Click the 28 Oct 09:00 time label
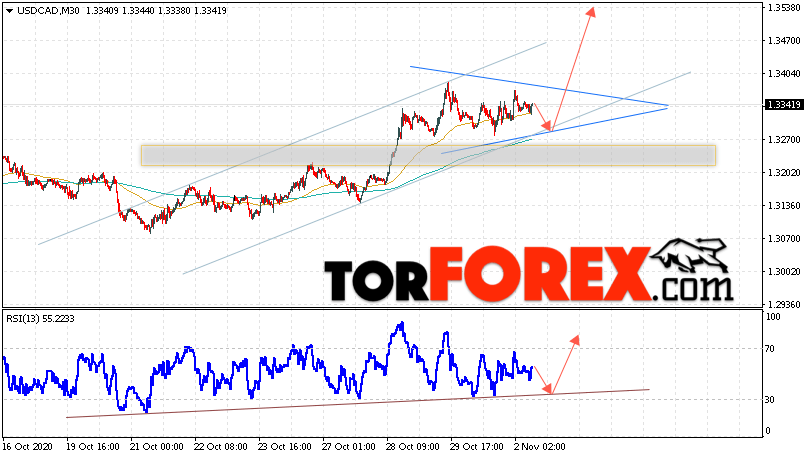This screenshot has width=808, height=458. (413, 447)
